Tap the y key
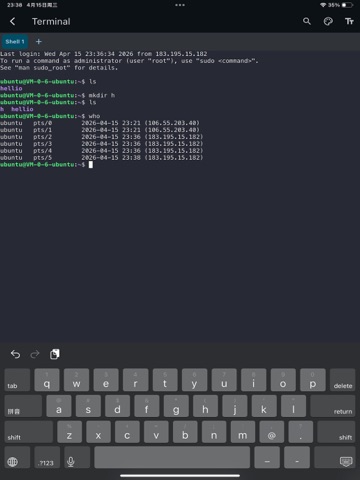Screen dimensions: 360x480 coord(194,379)
